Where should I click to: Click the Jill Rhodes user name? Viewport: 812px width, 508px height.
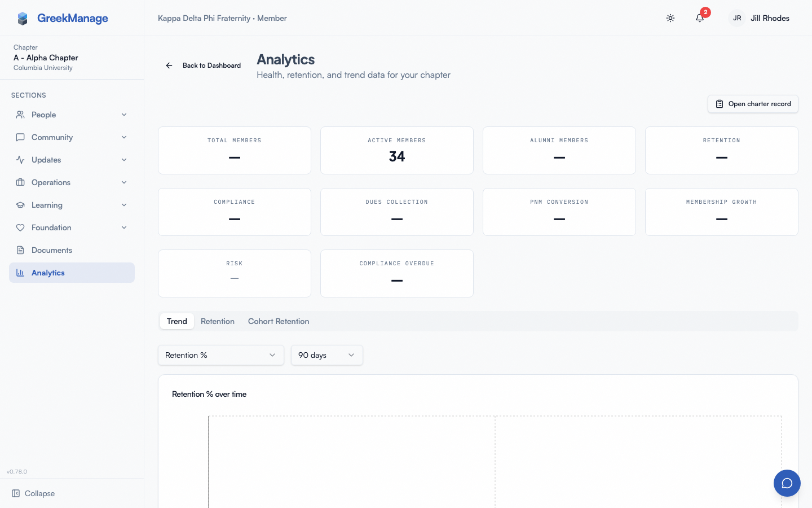770,18
